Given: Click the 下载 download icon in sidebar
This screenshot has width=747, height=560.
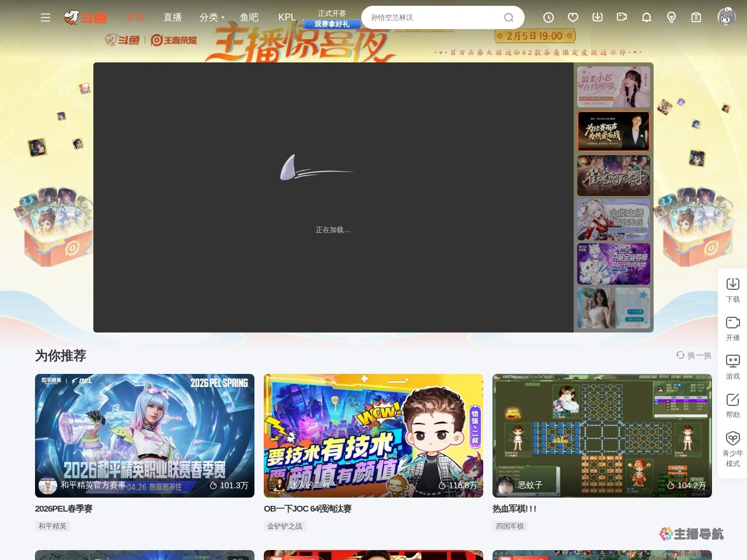Looking at the screenshot, I should pyautogui.click(x=732, y=284).
